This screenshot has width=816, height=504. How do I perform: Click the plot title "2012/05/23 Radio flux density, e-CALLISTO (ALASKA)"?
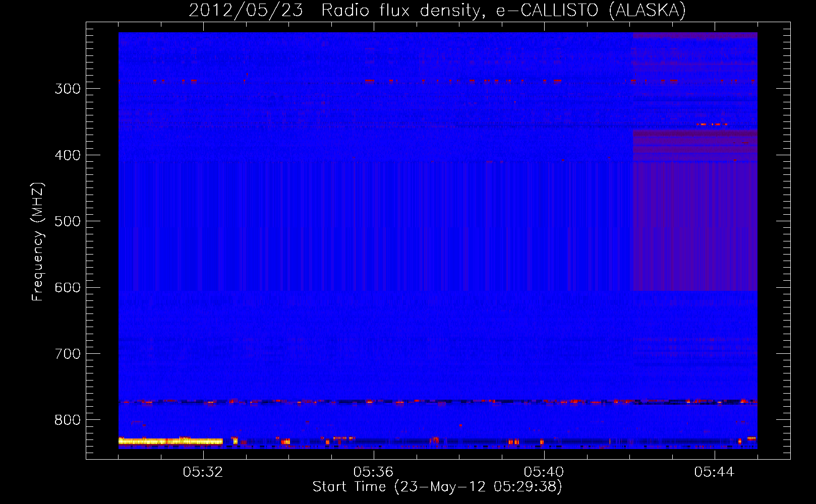pyautogui.click(x=437, y=10)
